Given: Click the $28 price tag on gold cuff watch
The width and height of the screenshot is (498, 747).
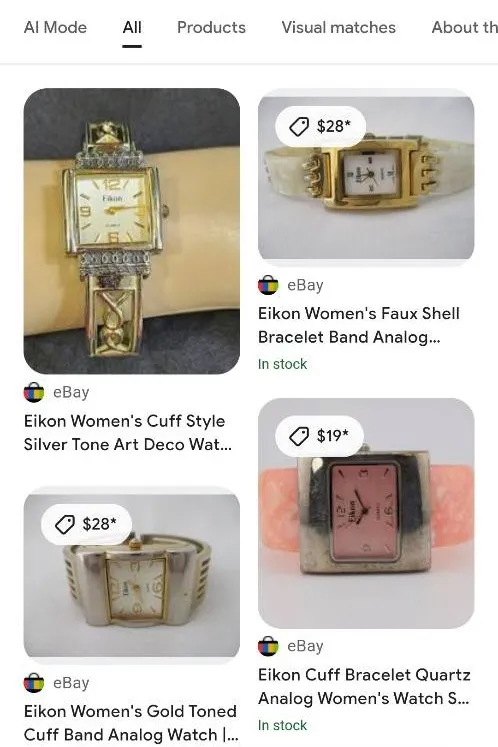Looking at the screenshot, I should 86,524.
